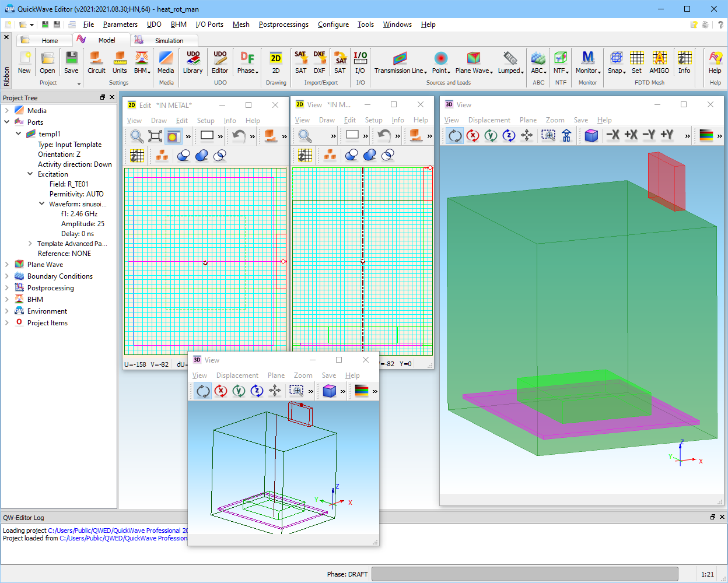
Task: Expand Template Advanced Parameters node
Action: click(x=30, y=243)
